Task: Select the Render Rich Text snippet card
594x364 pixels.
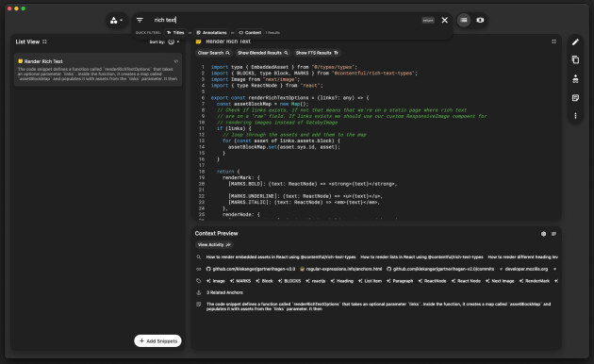Action: [x=98, y=70]
